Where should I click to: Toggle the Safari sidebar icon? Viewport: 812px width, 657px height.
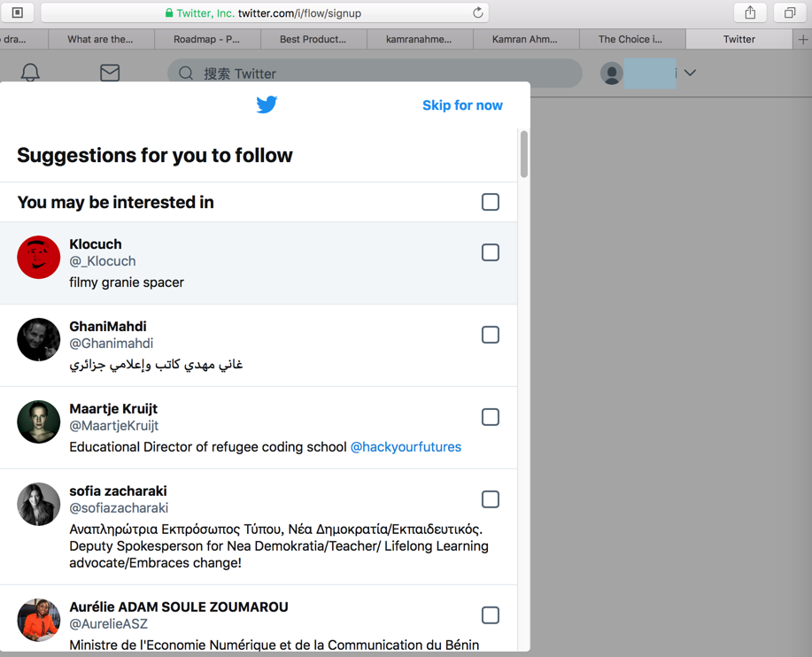[x=18, y=12]
